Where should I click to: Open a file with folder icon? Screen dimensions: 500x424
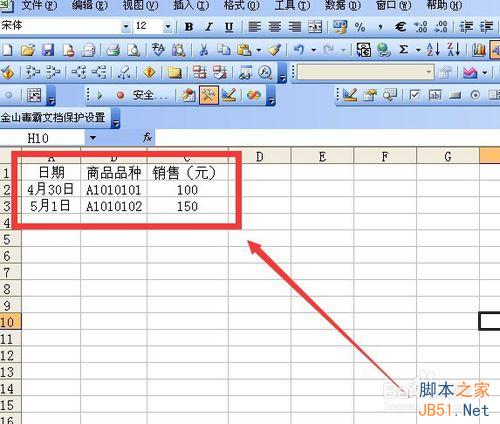point(28,50)
